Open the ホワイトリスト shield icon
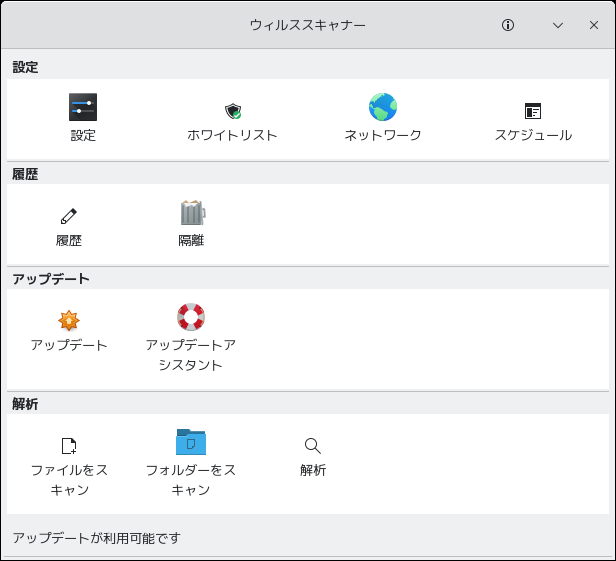Viewport: 616px width, 561px height. (233, 110)
